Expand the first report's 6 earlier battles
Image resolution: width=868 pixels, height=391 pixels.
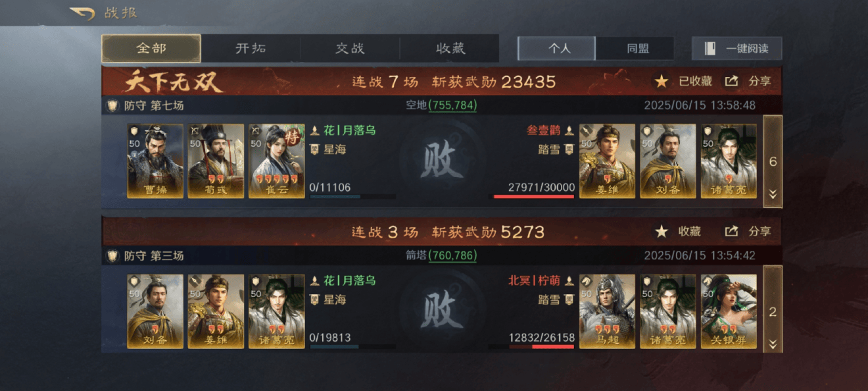[773, 161]
